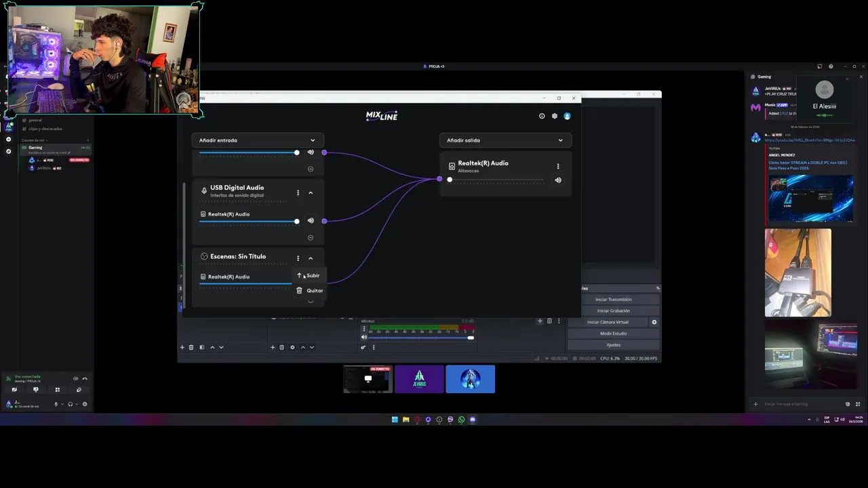The width and height of the screenshot is (868, 488).
Task: Add a source with the OBS plus icon
Action: (273, 348)
